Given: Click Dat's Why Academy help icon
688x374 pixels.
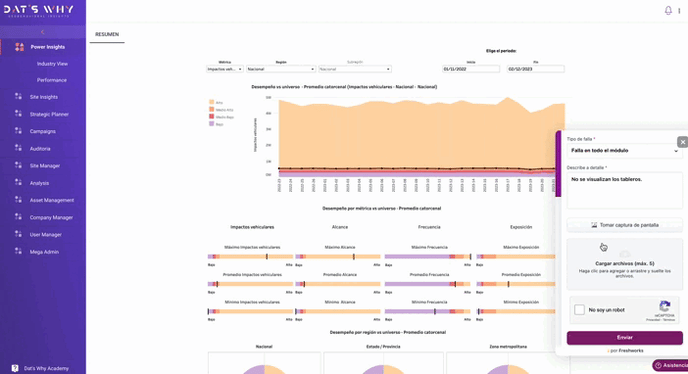Looking at the screenshot, I should 15,368.
